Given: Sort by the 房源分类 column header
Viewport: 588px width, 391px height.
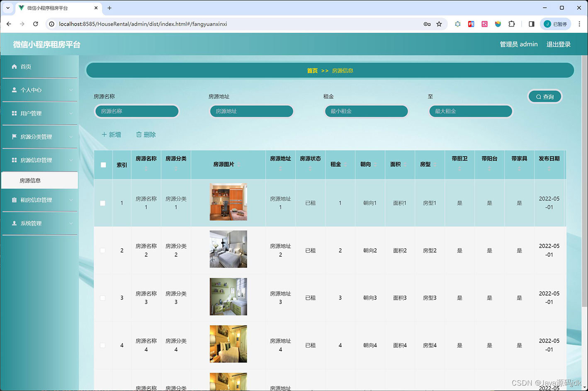Looking at the screenshot, I should [176, 164].
